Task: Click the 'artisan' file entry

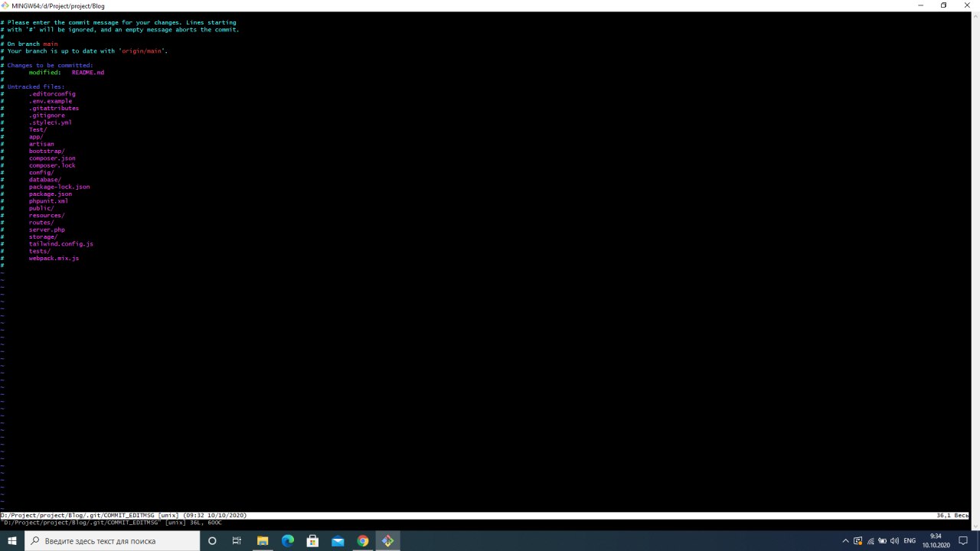Action: click(x=41, y=144)
